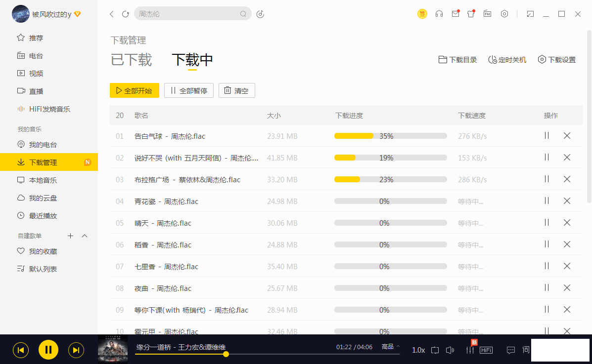Pause the current song
The height and width of the screenshot is (364, 592).
tap(48, 350)
